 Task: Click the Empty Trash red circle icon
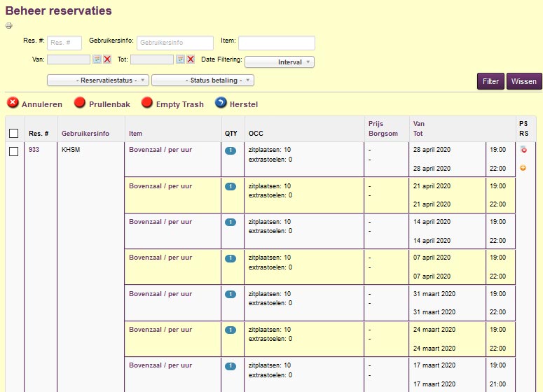click(147, 103)
